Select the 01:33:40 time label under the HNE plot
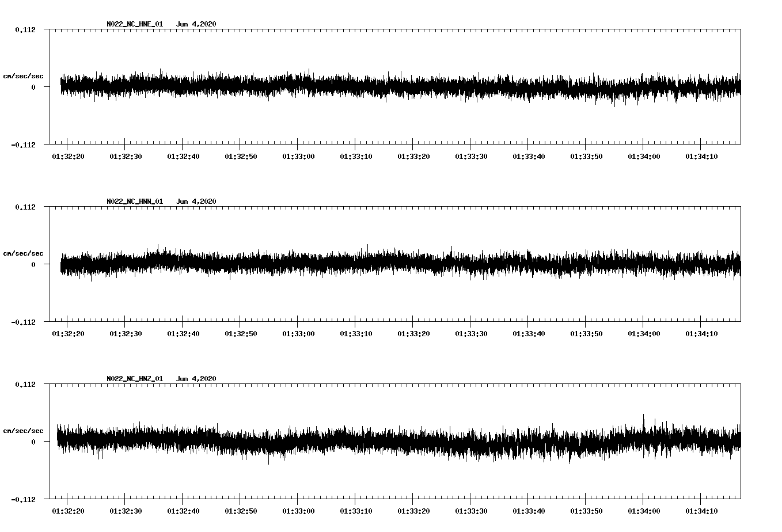 tap(529, 157)
